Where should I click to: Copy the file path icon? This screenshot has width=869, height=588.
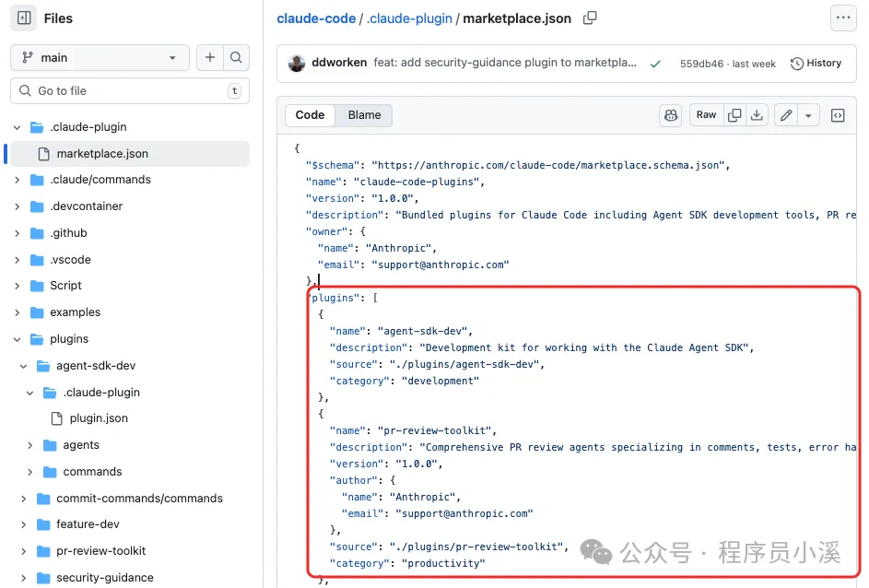[x=590, y=18]
